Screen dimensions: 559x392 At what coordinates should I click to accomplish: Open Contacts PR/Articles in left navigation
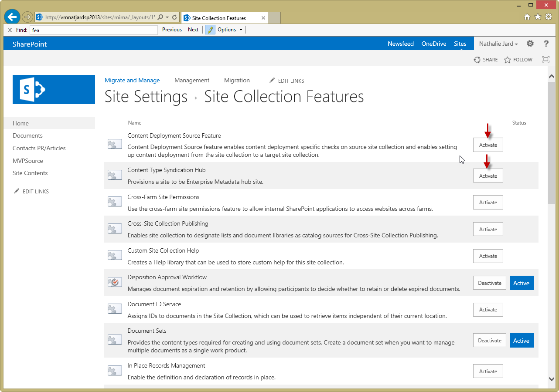[39, 148]
